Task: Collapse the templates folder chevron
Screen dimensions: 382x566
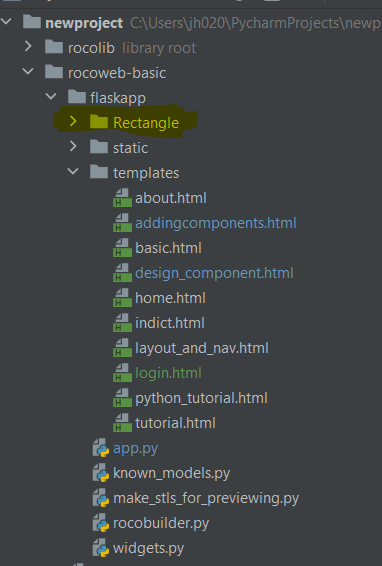Action: 73,171
